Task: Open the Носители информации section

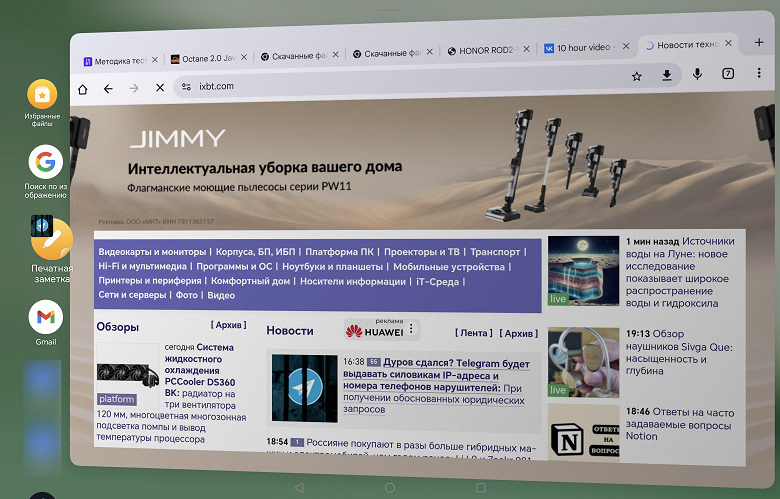Action: point(353,281)
